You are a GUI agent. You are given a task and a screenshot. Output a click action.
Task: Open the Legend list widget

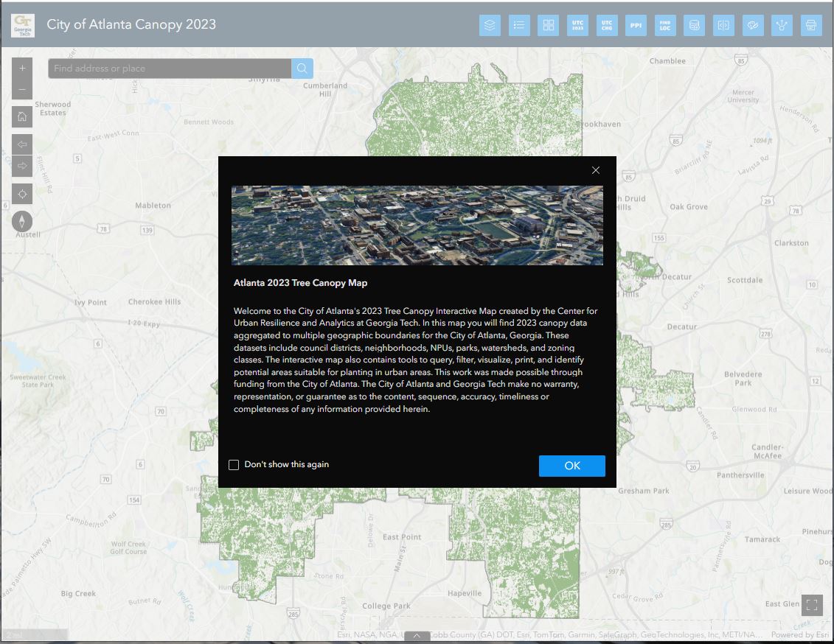[519, 25]
